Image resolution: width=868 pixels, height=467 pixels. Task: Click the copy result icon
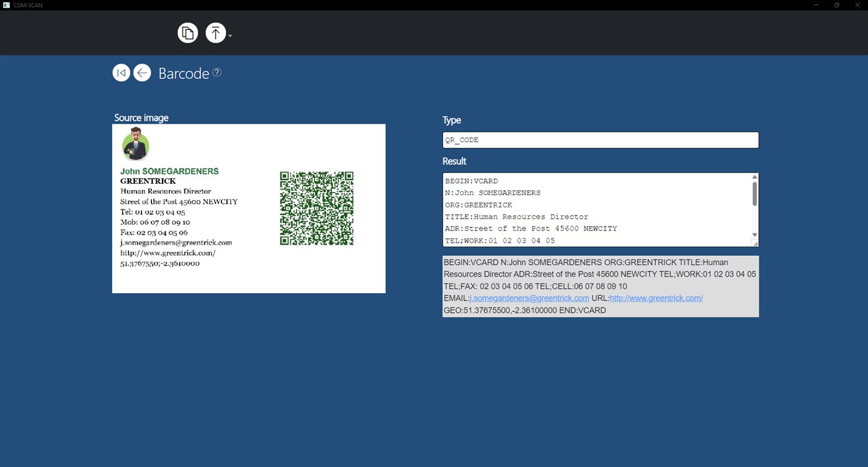[x=188, y=33]
